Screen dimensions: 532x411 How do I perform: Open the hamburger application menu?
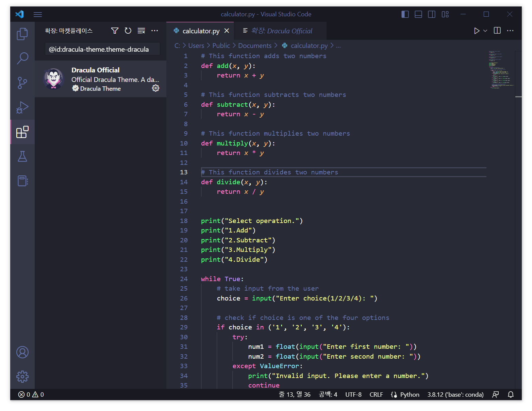pyautogui.click(x=38, y=14)
